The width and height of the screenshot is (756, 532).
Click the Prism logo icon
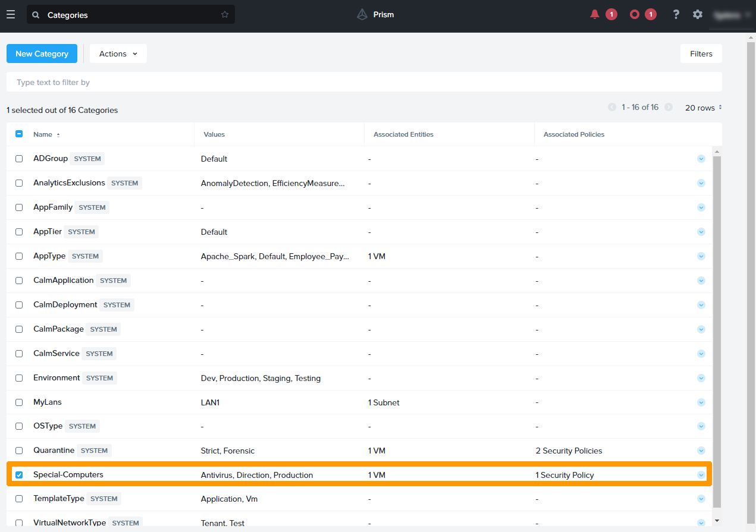point(362,14)
